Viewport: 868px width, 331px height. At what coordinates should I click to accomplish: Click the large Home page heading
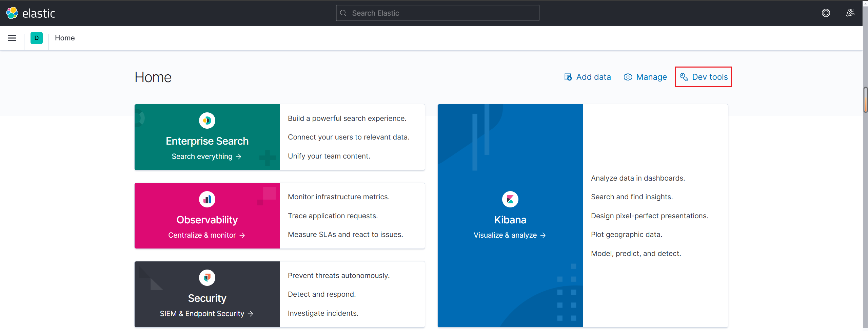(x=153, y=77)
